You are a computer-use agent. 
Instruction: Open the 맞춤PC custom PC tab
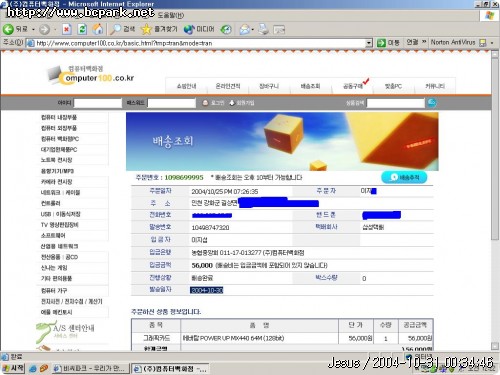(393, 86)
